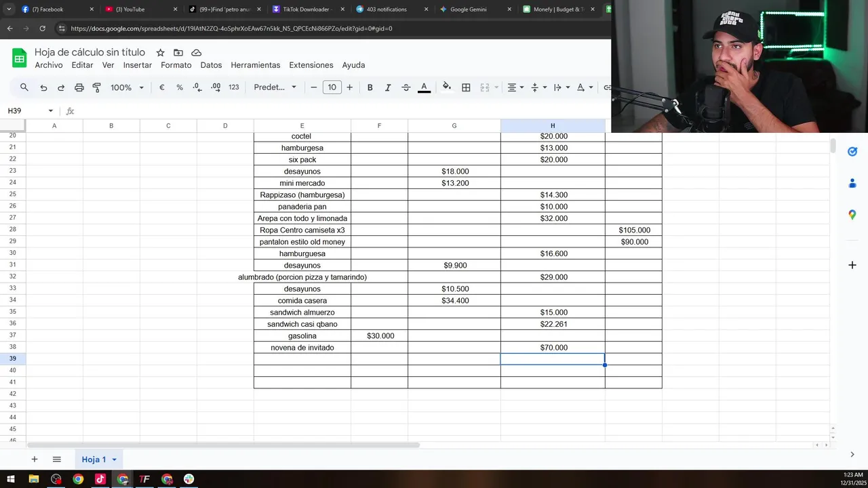The height and width of the screenshot is (488, 868).
Task: Undo the last action
Action: tap(43, 87)
